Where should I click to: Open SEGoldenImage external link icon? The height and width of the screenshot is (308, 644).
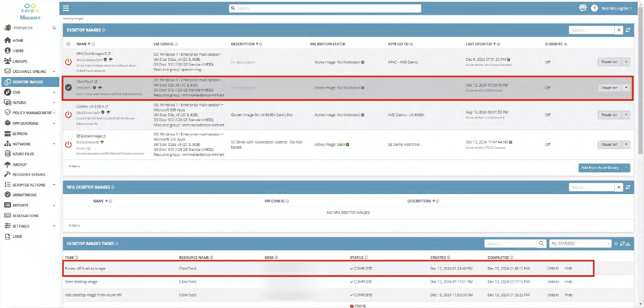click(104, 136)
